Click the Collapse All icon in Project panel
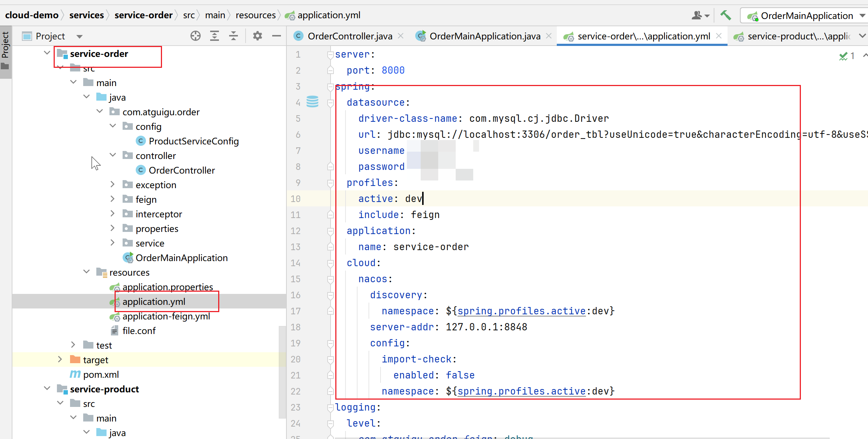This screenshot has width=868, height=439. pyautogui.click(x=234, y=36)
